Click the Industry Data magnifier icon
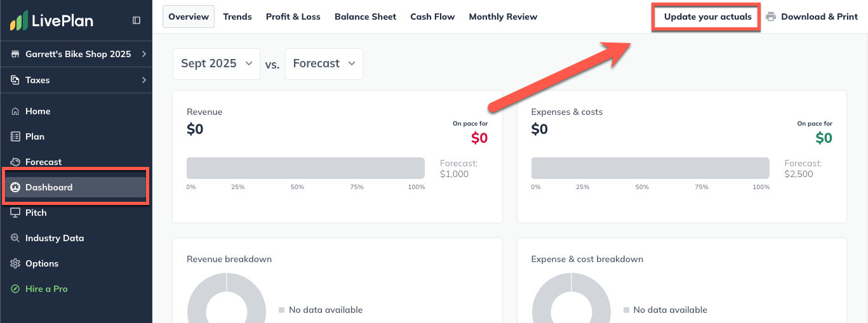This screenshot has height=323, width=868. point(15,238)
